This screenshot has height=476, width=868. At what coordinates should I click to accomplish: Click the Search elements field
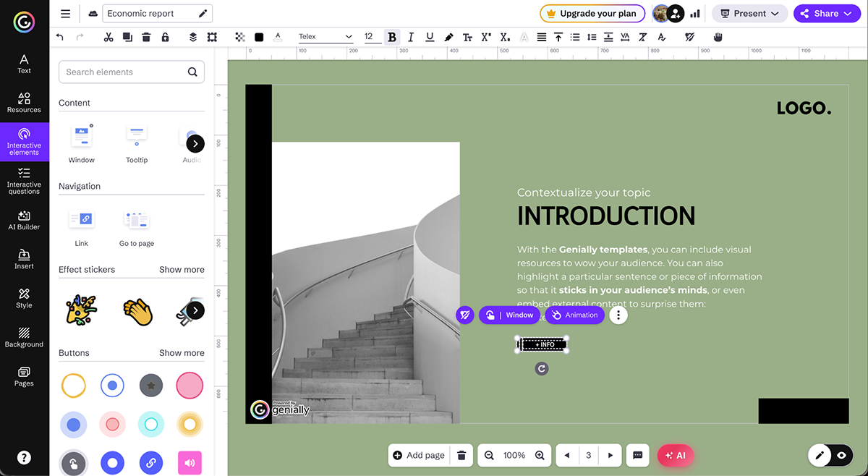click(x=131, y=72)
